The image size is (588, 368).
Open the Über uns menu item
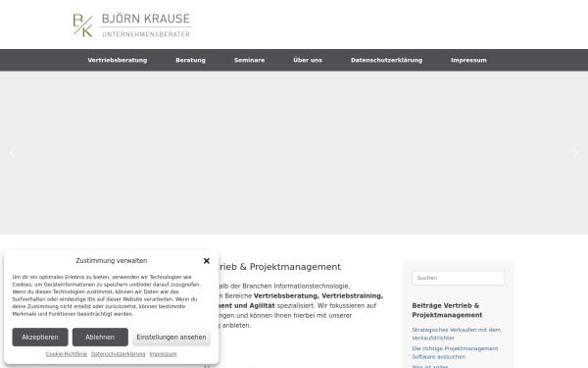[x=308, y=60]
